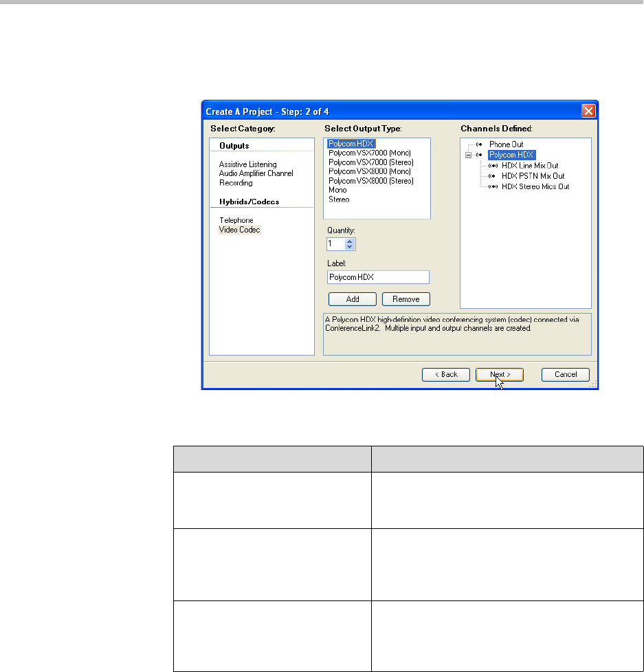Increase the Quantity spinner value
644x672 pixels.
pyautogui.click(x=351, y=241)
